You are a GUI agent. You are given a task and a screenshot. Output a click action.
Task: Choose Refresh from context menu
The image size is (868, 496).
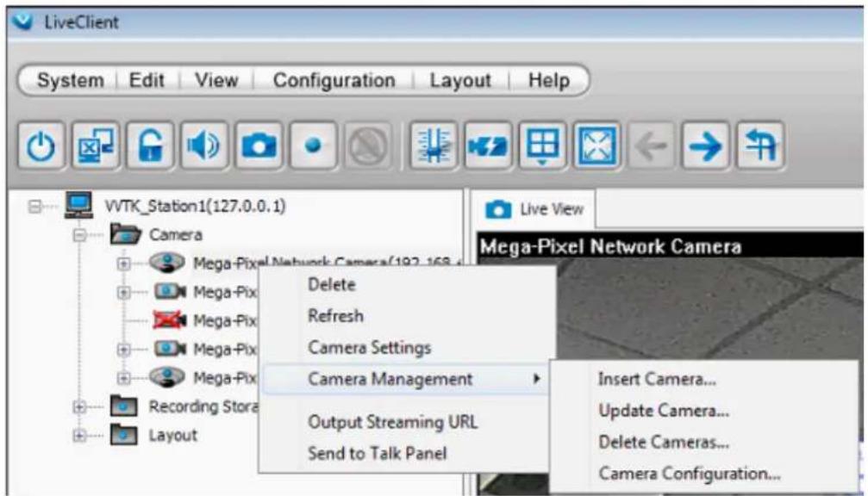tap(335, 316)
